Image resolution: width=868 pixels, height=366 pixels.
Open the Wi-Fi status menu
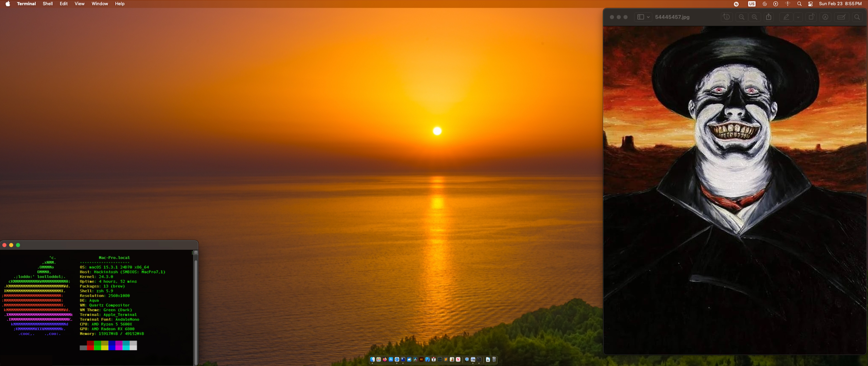pyautogui.click(x=787, y=4)
